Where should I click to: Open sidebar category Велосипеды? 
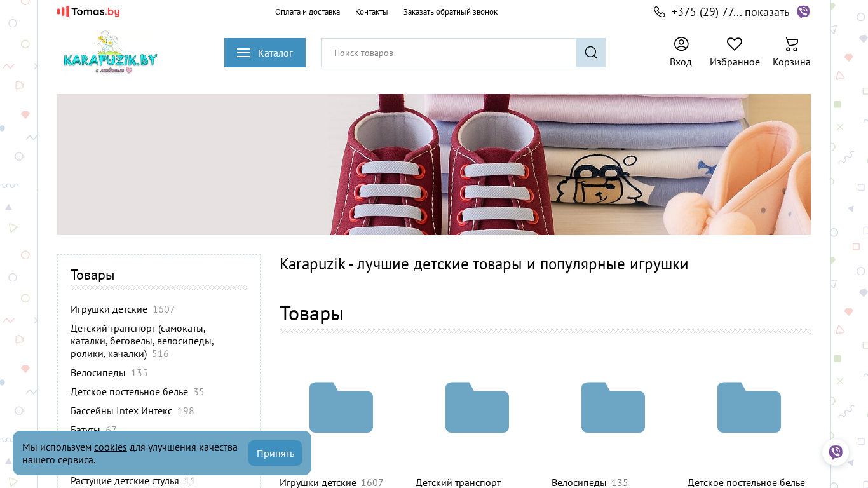(x=98, y=373)
